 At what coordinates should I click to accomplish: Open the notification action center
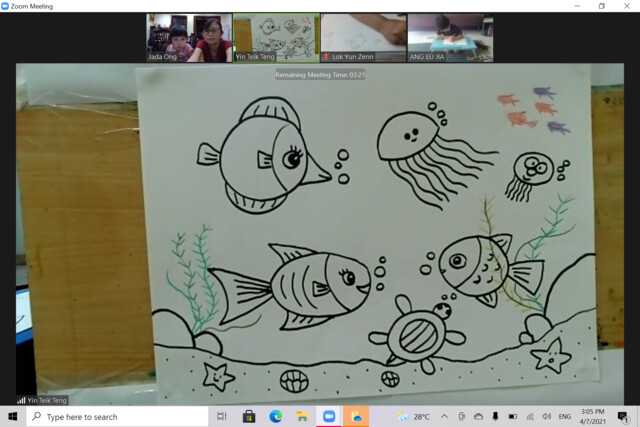[x=622, y=417]
